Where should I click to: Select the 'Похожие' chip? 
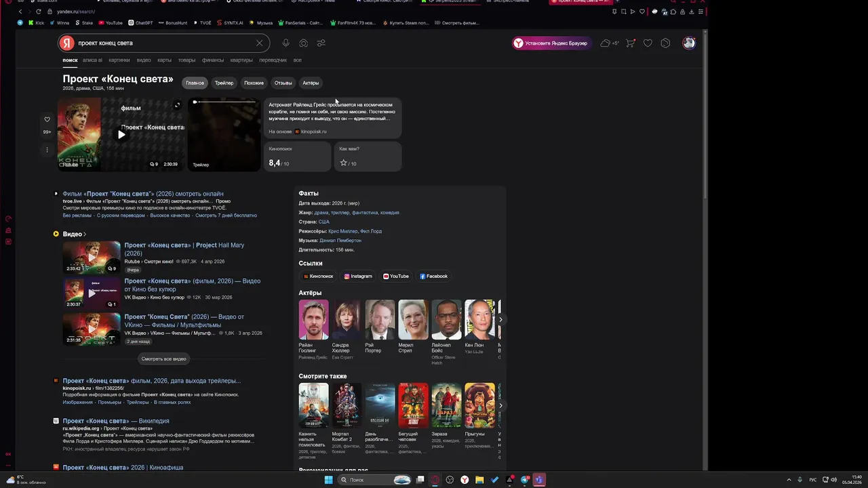coord(254,83)
